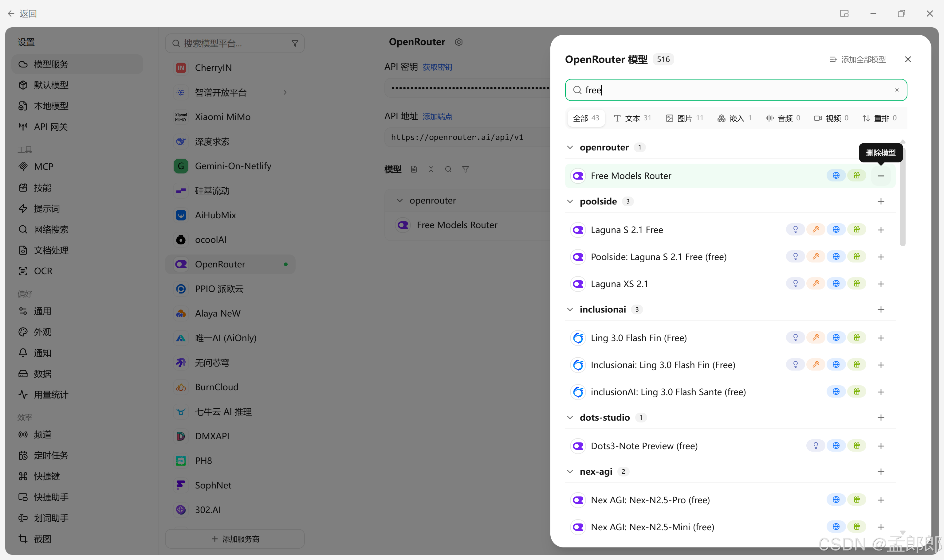Click 添加服务商 button
The image size is (944, 560).
235,539
